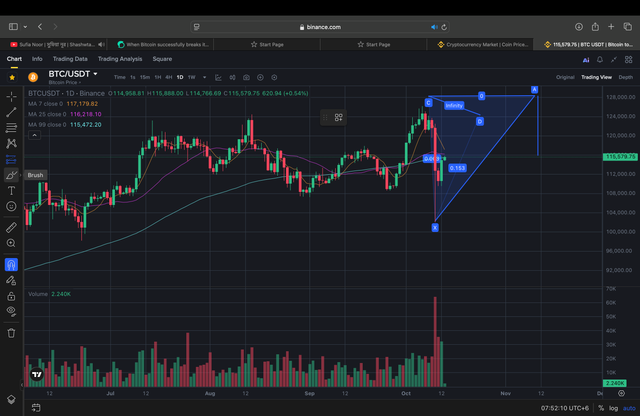Viewport: 640px width, 416px height.
Task: Switch to the Depth chart view
Action: (625, 77)
